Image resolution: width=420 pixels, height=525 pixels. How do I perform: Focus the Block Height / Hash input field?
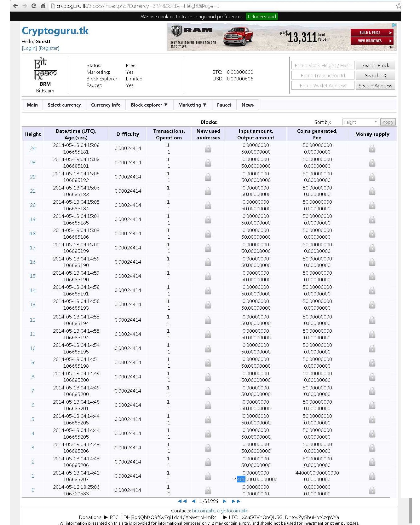[323, 65]
